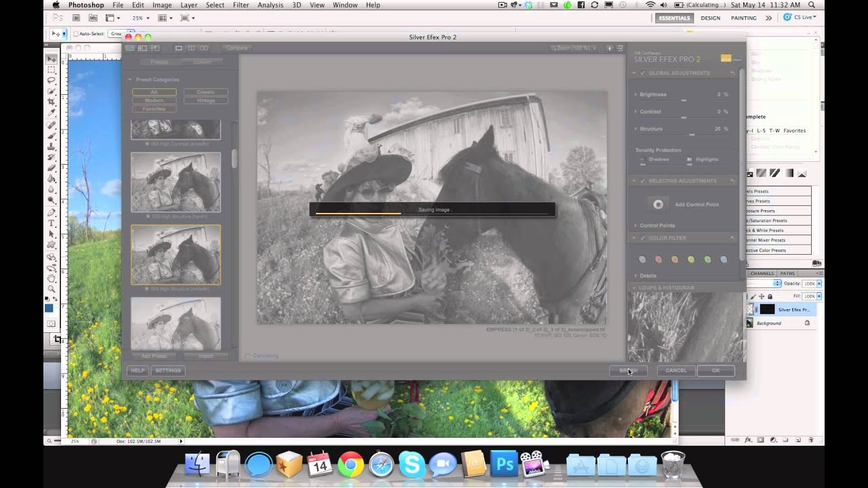
Task: Click the OK button in Silver Efex
Action: pyautogui.click(x=715, y=371)
